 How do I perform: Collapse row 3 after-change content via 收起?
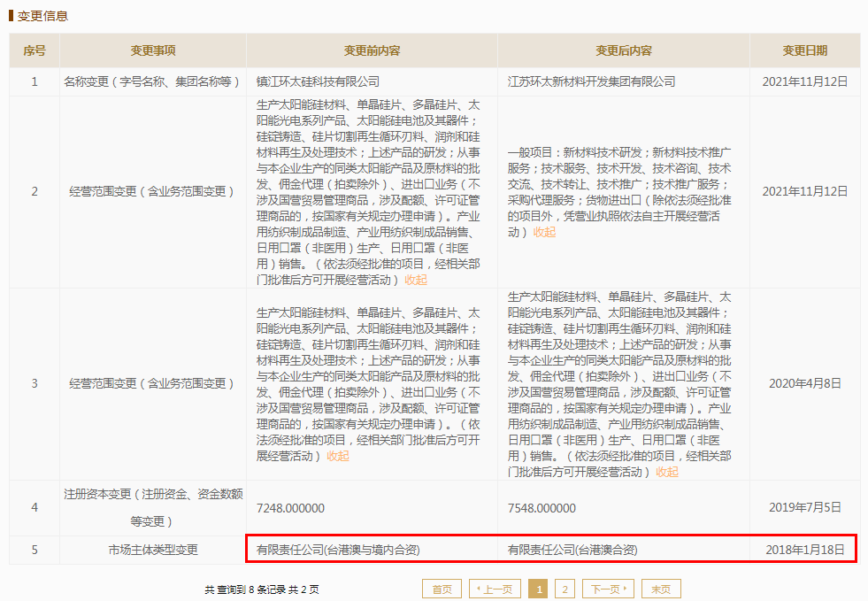pos(667,472)
